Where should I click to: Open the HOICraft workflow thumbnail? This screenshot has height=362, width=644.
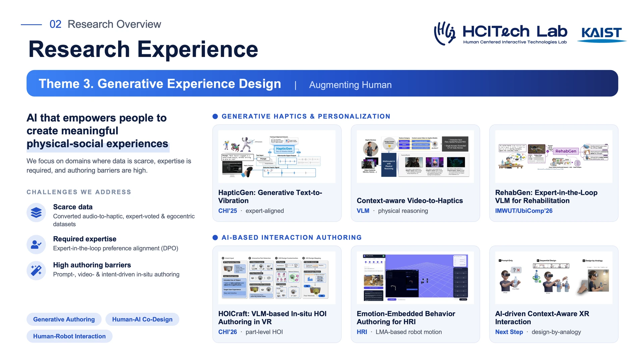[x=277, y=278]
